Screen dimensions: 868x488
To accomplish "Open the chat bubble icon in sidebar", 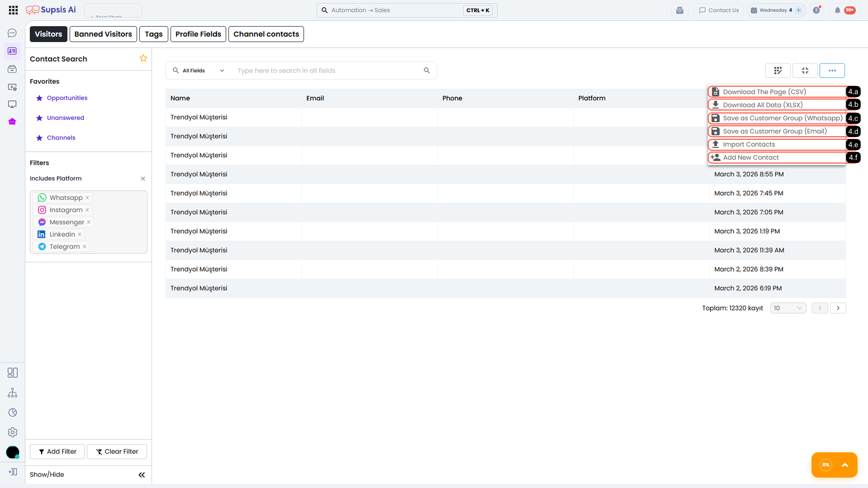I will click(x=12, y=33).
